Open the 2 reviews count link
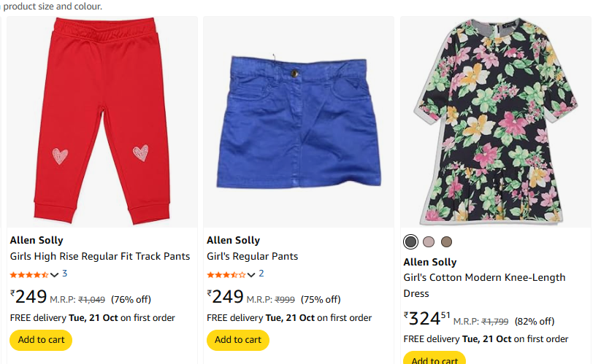Viewport: 601px width, 364px height. click(x=261, y=274)
